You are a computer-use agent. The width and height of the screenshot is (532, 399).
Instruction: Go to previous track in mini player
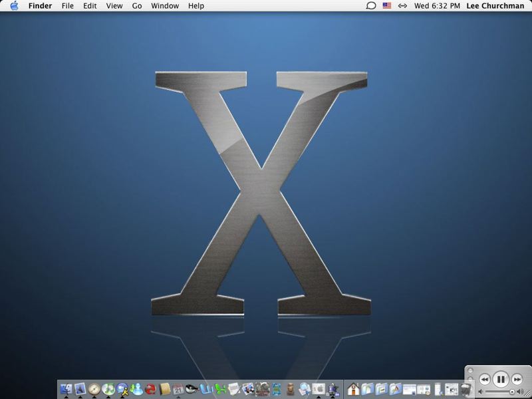(x=485, y=379)
